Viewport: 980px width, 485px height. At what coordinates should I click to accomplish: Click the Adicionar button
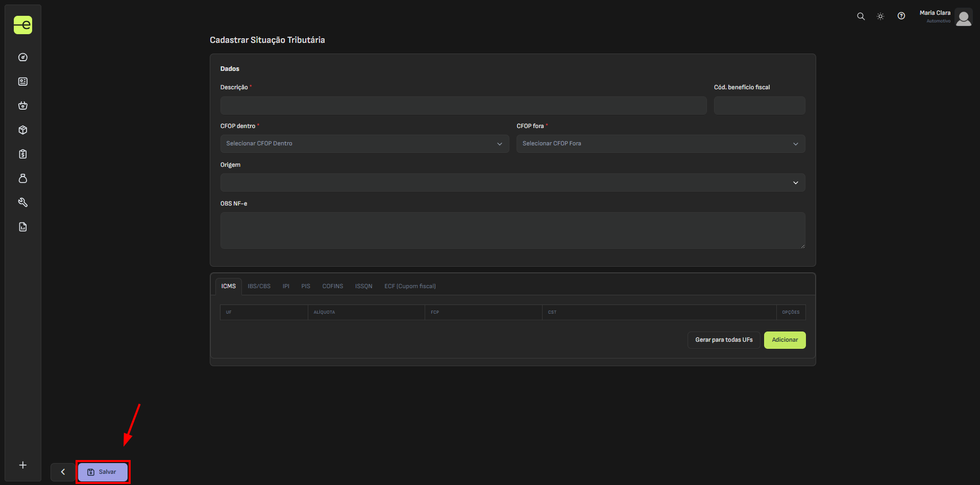(x=785, y=340)
